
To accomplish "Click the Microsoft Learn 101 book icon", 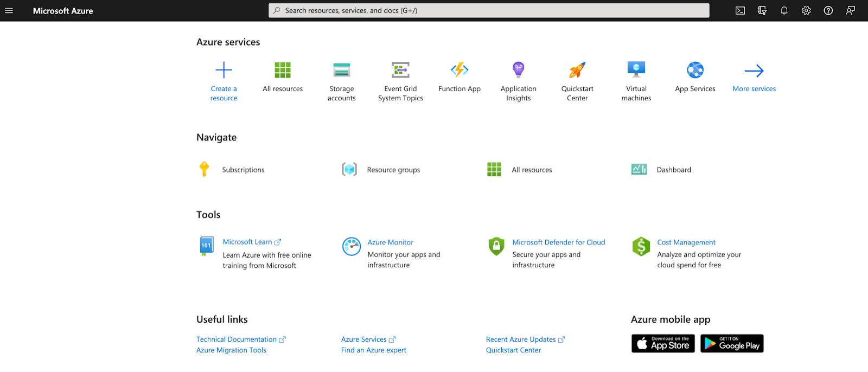I will click(x=206, y=246).
